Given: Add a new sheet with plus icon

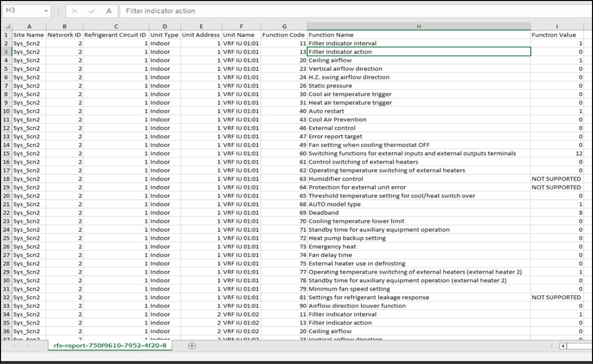Looking at the screenshot, I should tap(192, 346).
